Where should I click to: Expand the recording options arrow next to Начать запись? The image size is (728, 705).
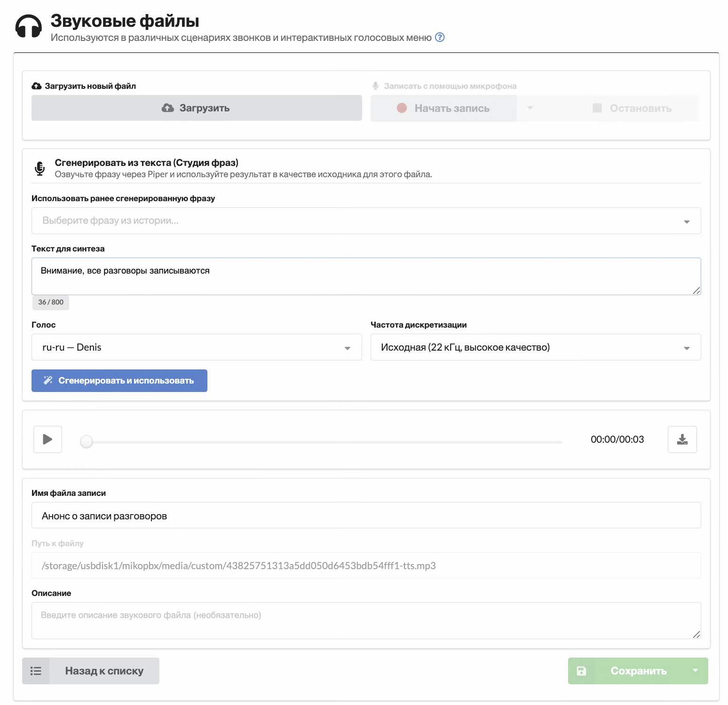pos(530,108)
